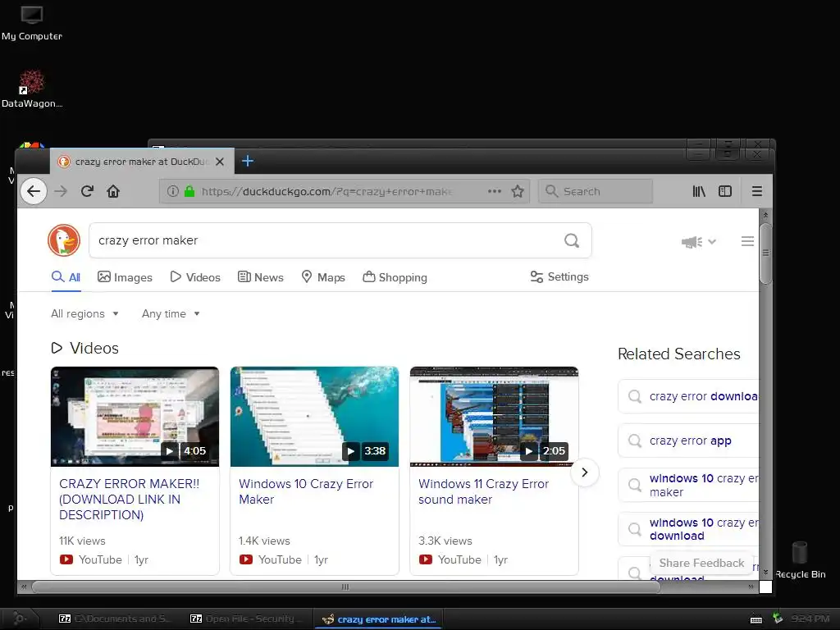Search related windows 10 crazy error download
The height and width of the screenshot is (630, 840).
click(x=689, y=529)
